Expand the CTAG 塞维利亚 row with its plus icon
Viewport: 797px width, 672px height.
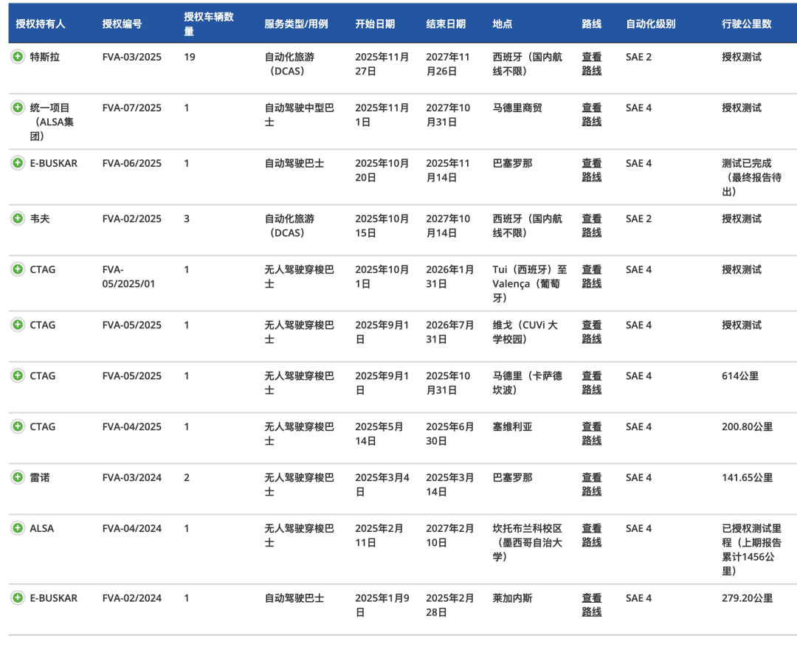click(18, 426)
